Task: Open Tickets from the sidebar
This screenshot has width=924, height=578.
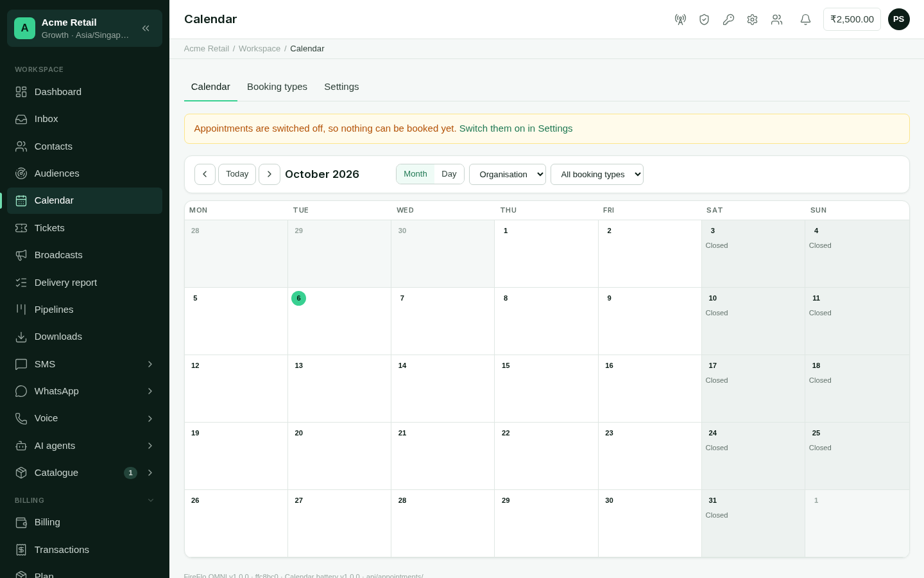Action: (x=85, y=228)
